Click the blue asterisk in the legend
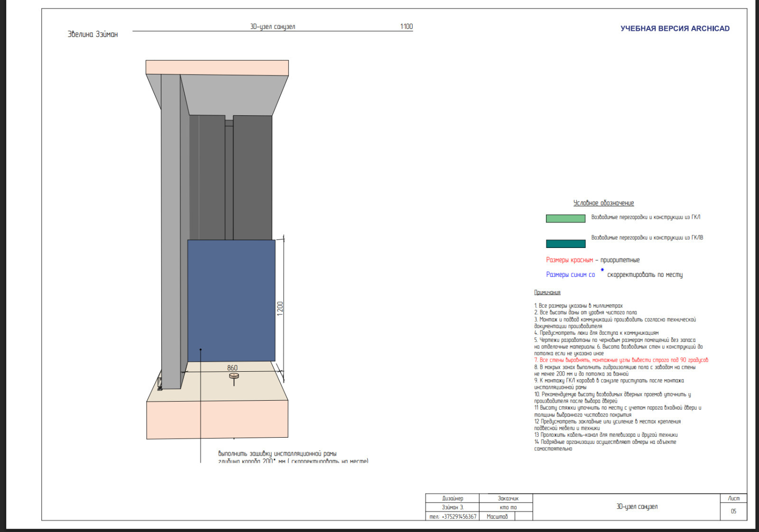759x532 pixels. pyautogui.click(x=602, y=270)
